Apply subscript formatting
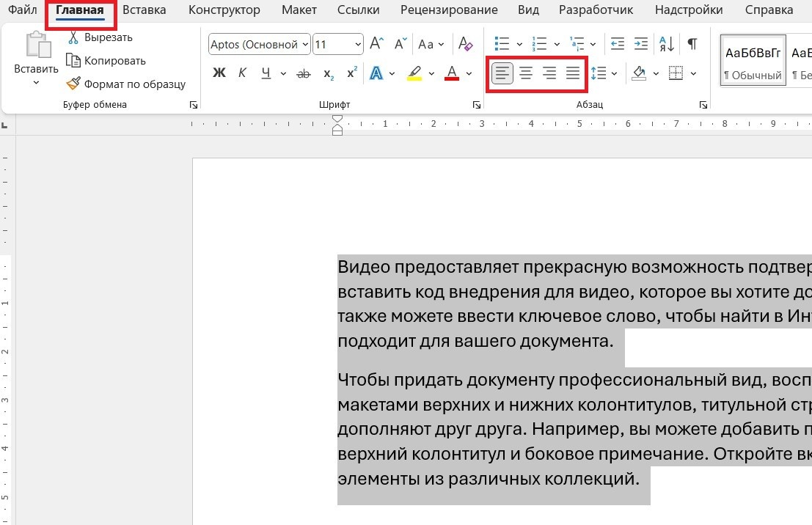812x525 pixels. click(327, 73)
